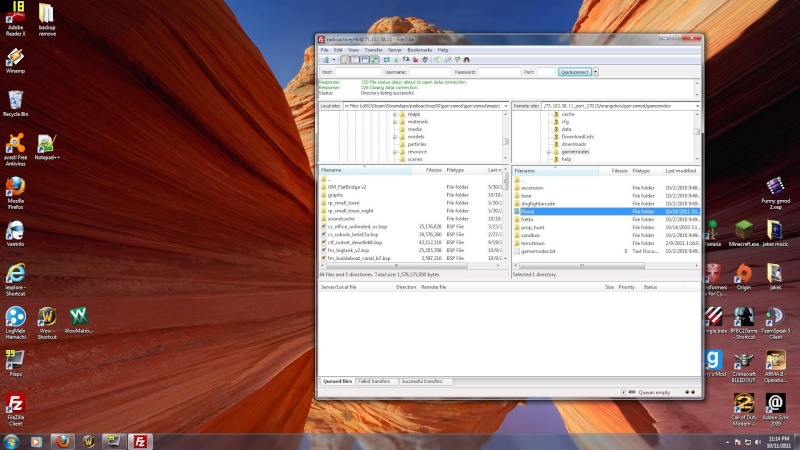Image resolution: width=800 pixels, height=450 pixels.
Task: Open the Edit menu
Action: coord(338,50)
